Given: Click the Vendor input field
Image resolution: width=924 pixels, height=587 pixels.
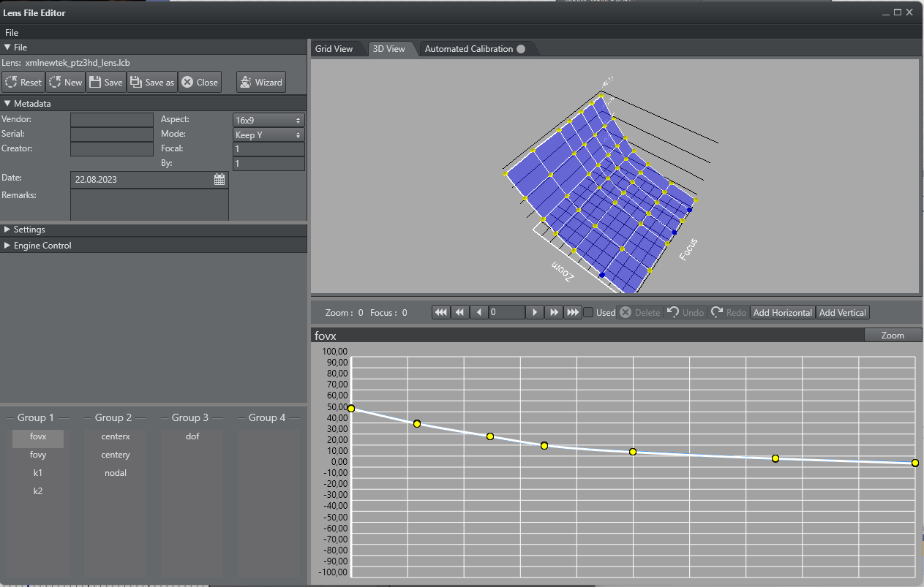Looking at the screenshot, I should (x=111, y=120).
